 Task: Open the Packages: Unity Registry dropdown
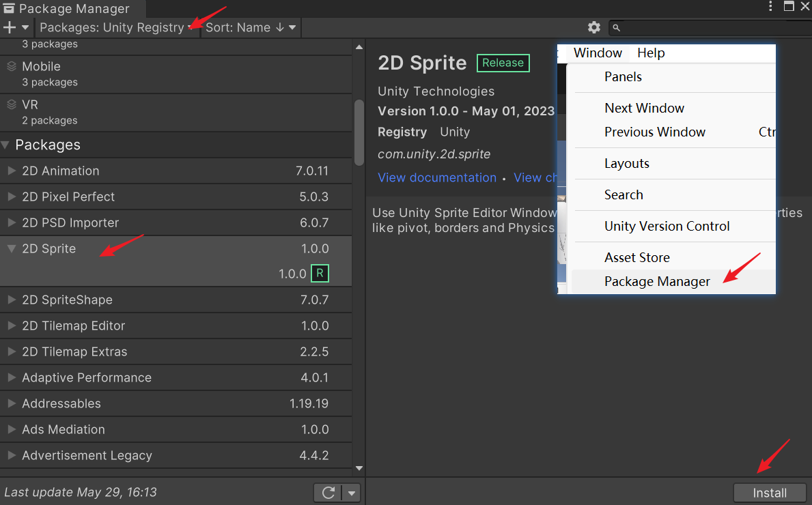117,27
